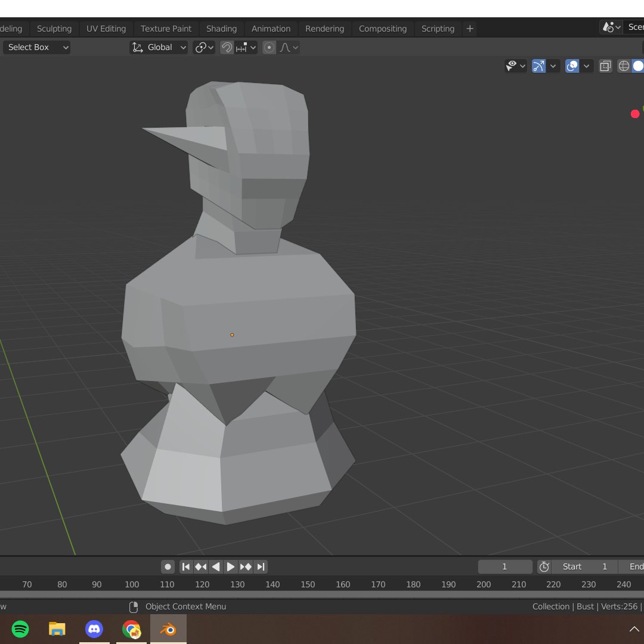This screenshot has height=644, width=644.
Task: Toggle proportional editing
Action: click(x=269, y=47)
